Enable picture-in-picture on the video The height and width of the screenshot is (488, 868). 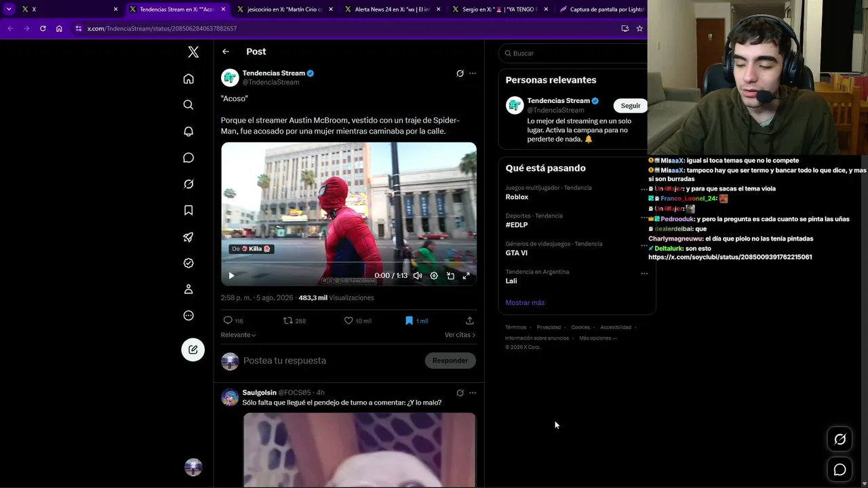[450, 276]
